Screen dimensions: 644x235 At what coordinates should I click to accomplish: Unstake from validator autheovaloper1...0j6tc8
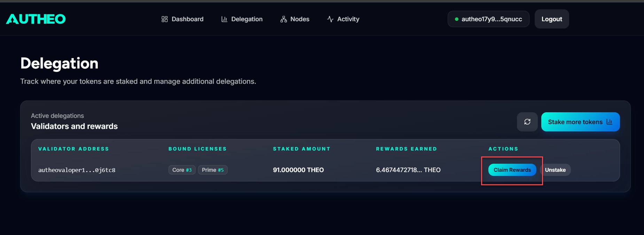555,170
